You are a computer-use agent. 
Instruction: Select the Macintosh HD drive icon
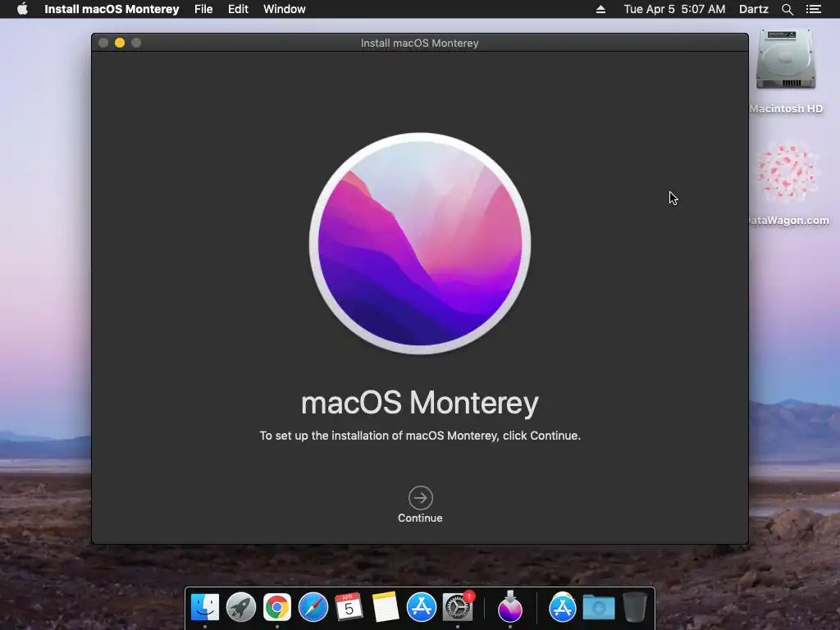coord(785,59)
